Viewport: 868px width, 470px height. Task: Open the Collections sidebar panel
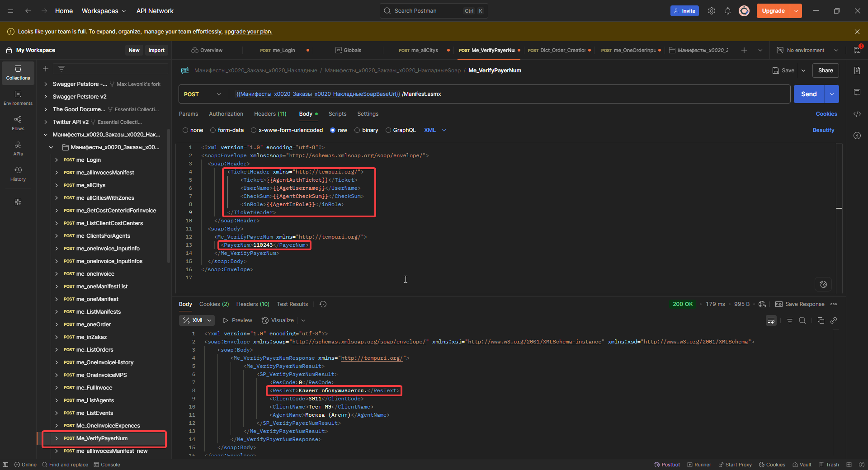tap(18, 73)
